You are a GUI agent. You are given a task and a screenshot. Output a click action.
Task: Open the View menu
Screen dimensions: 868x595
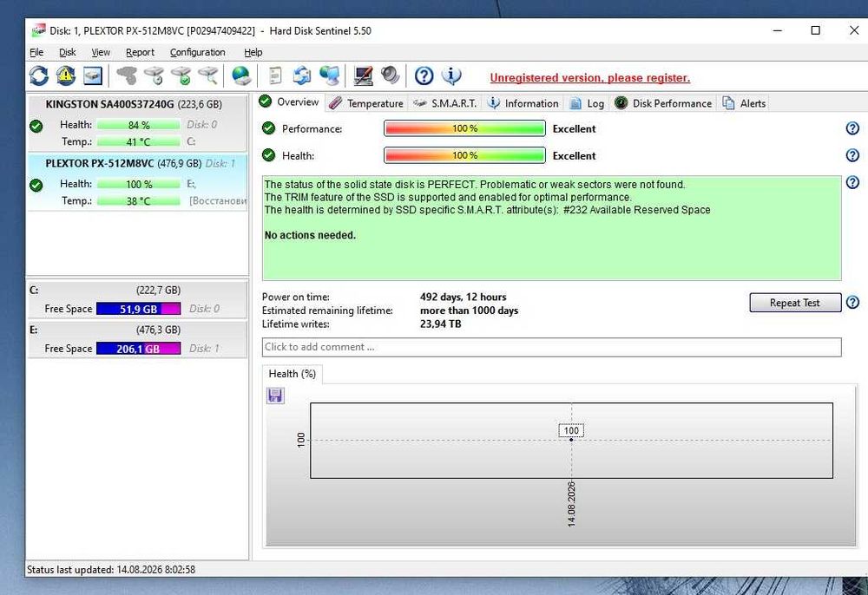coord(101,52)
